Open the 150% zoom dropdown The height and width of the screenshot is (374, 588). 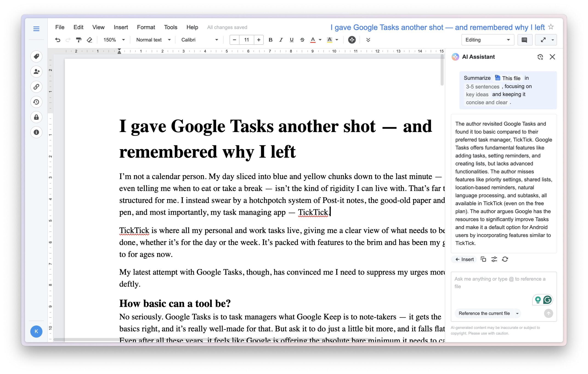pyautogui.click(x=114, y=40)
